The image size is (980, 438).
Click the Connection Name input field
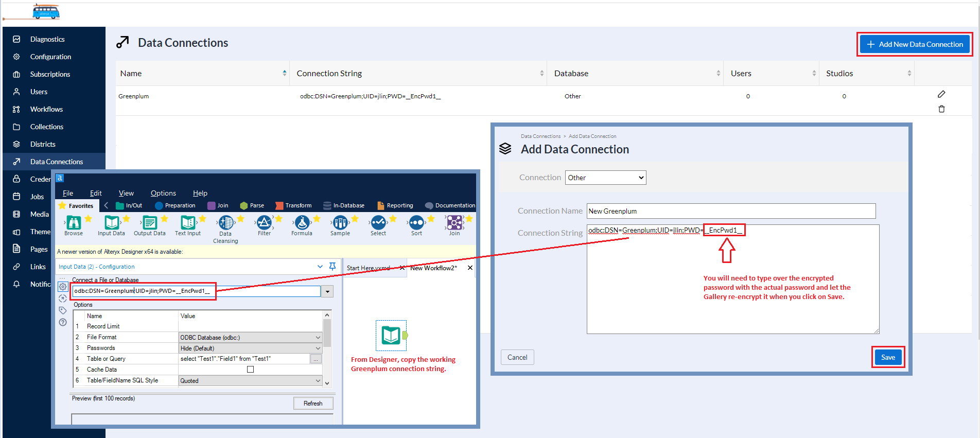coord(731,211)
